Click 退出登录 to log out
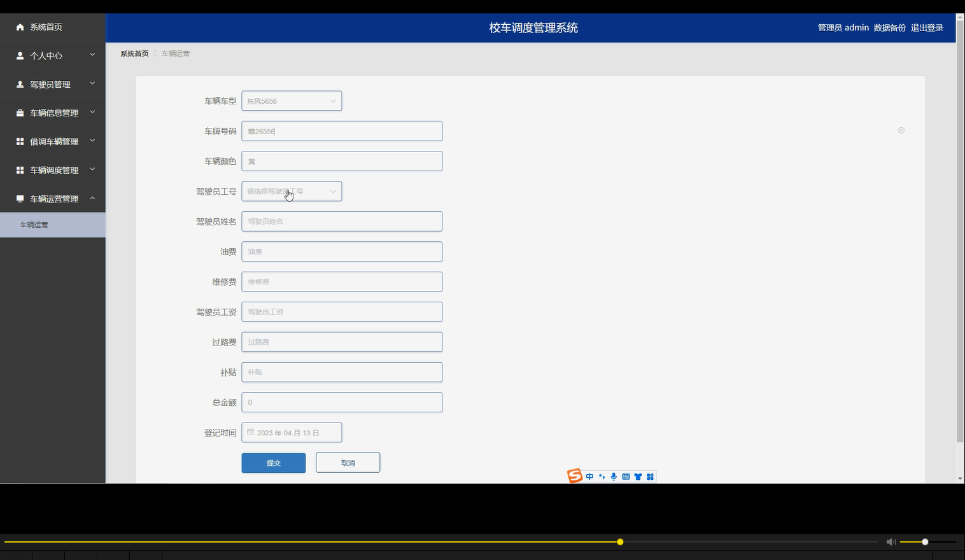The width and height of the screenshot is (965, 560). [x=927, y=27]
